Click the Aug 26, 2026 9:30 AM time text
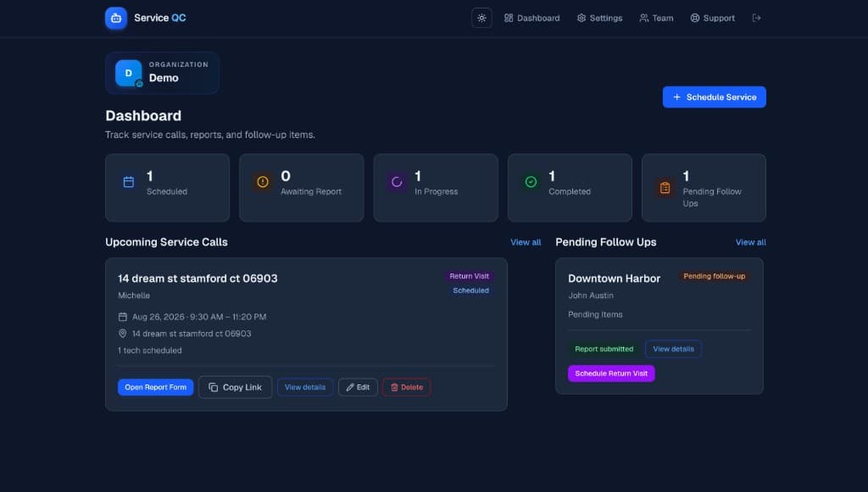868x492 pixels. coord(199,317)
